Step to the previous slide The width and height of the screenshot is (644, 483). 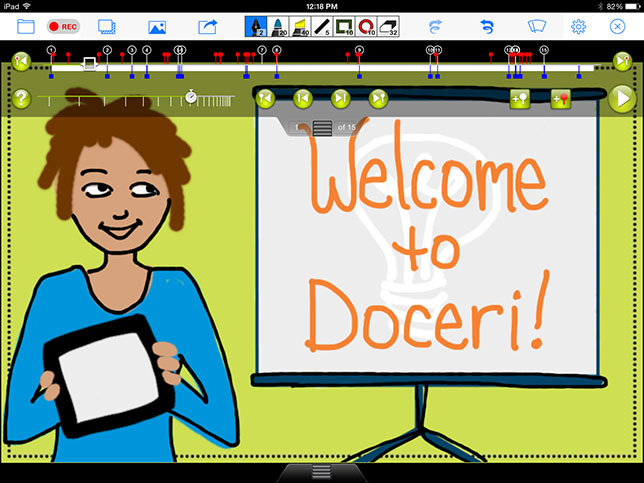coord(303,99)
